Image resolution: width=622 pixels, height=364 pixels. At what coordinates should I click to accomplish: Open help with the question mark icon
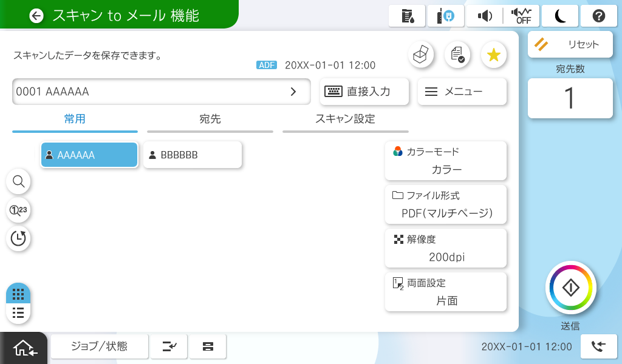point(598,16)
